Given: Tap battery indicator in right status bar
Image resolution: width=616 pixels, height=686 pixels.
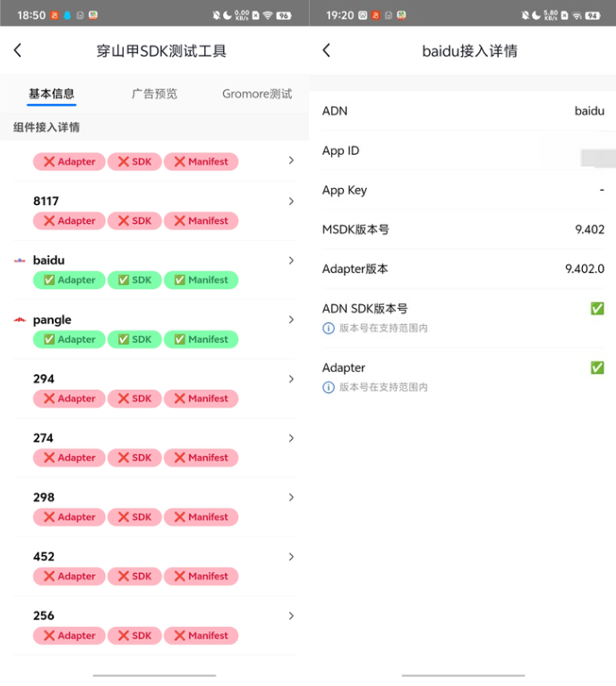Looking at the screenshot, I should (592, 15).
